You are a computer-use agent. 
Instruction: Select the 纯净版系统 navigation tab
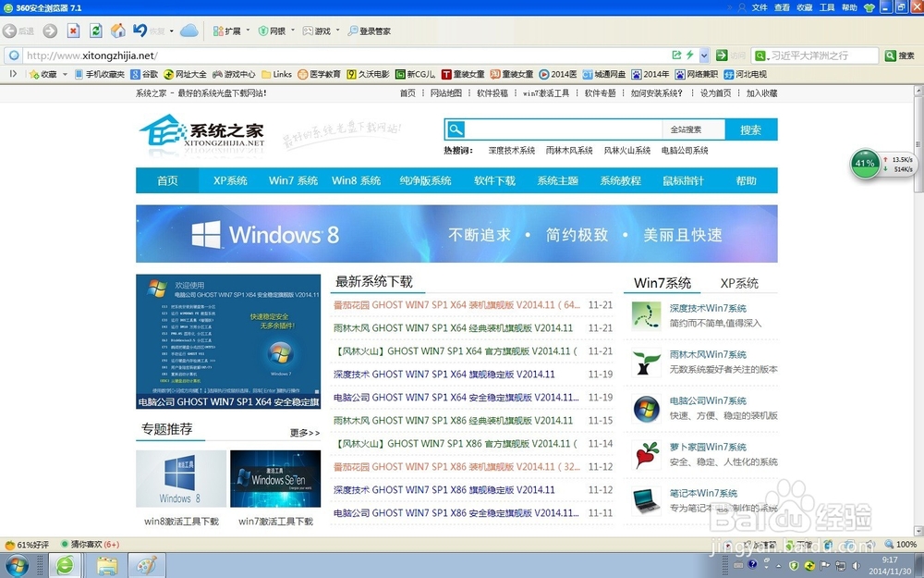click(425, 180)
